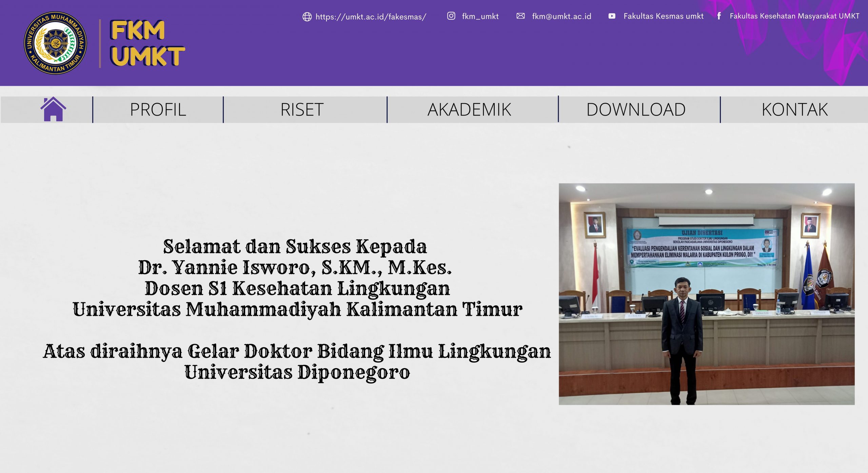The width and height of the screenshot is (868, 473).
Task: Click the Universitas Muhammadiyah Kalimantan Timur seal logo
Action: [x=55, y=43]
